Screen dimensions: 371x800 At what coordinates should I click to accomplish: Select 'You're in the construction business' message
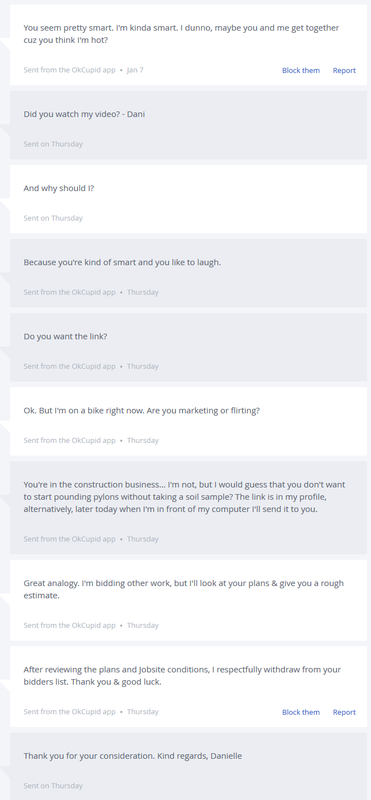click(184, 496)
